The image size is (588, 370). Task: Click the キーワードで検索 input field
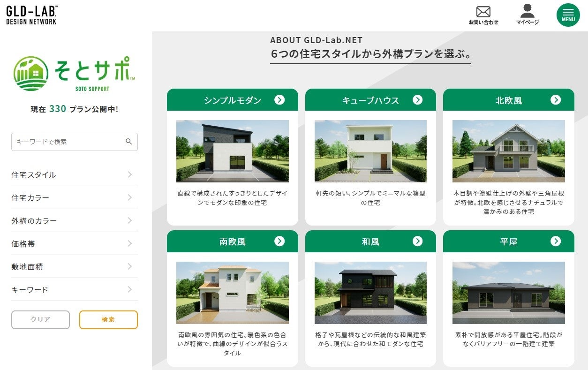pyautogui.click(x=66, y=142)
